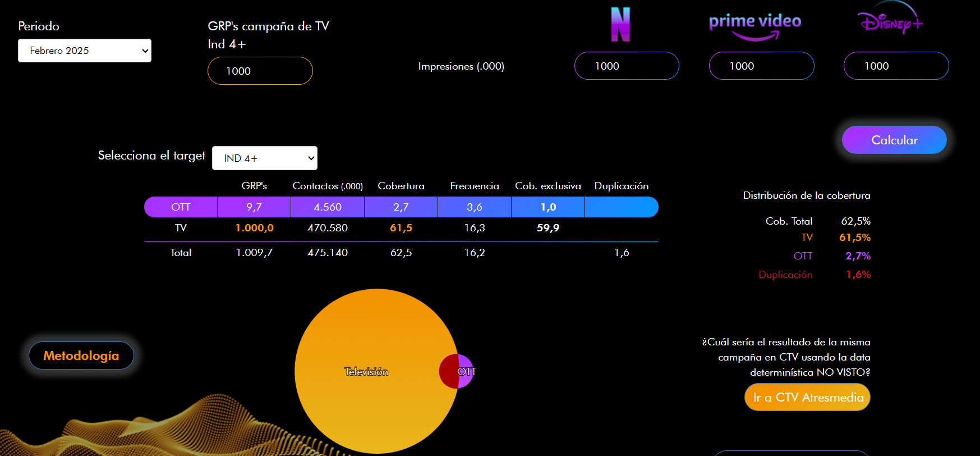The width and height of the screenshot is (980, 456).
Task: Click the Disney+ impressions input field
Action: tap(896, 66)
